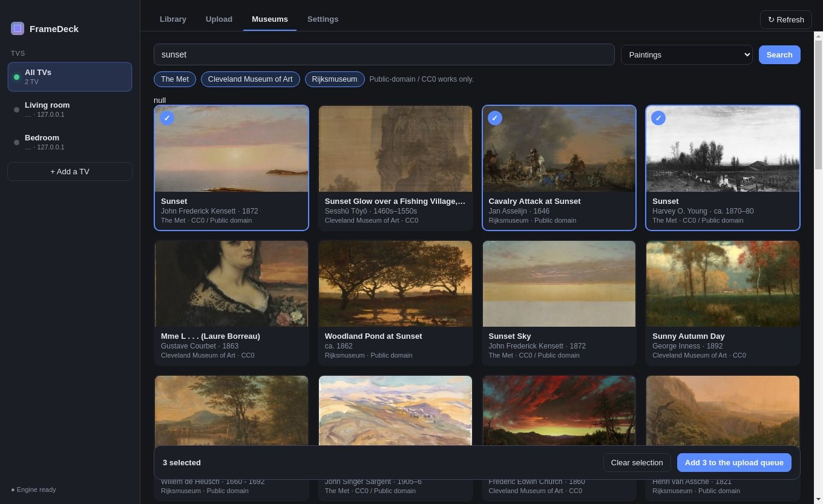Click Clear selection

(x=637, y=462)
